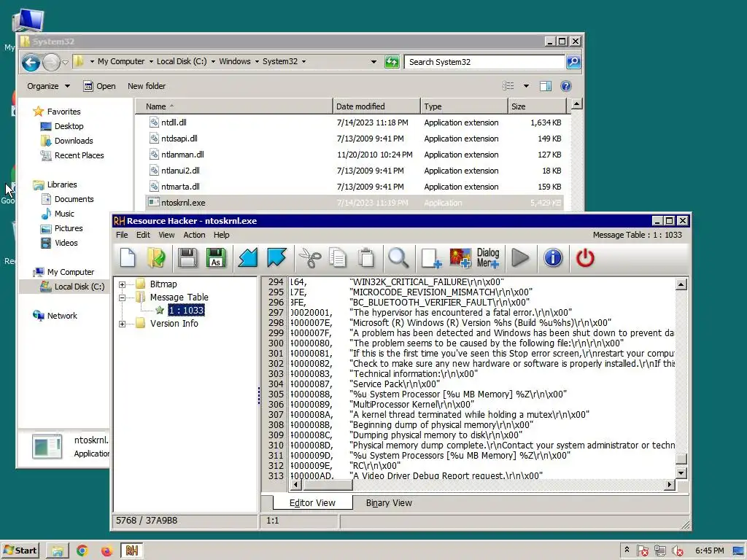The height and width of the screenshot is (560, 747).
Task: Click the Compile script play icon
Action: click(520, 258)
